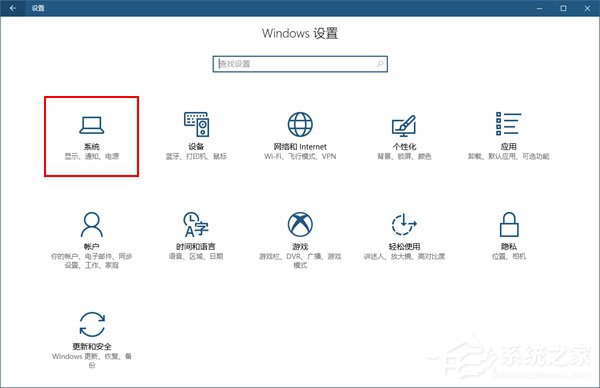The height and width of the screenshot is (388, 600).
Task: Click the 时间和语言 label text
Action: 196,246
